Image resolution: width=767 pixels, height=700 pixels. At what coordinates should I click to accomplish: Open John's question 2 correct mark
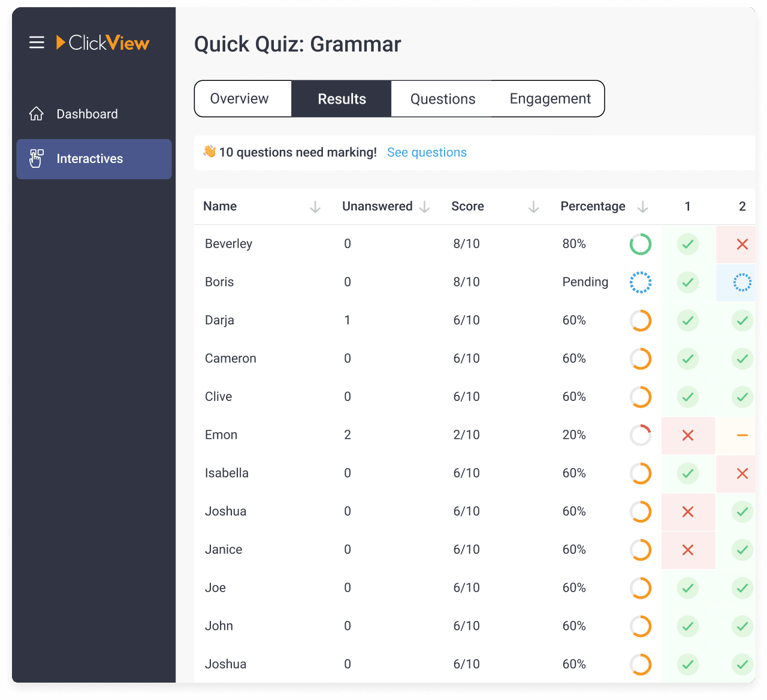pos(742,626)
